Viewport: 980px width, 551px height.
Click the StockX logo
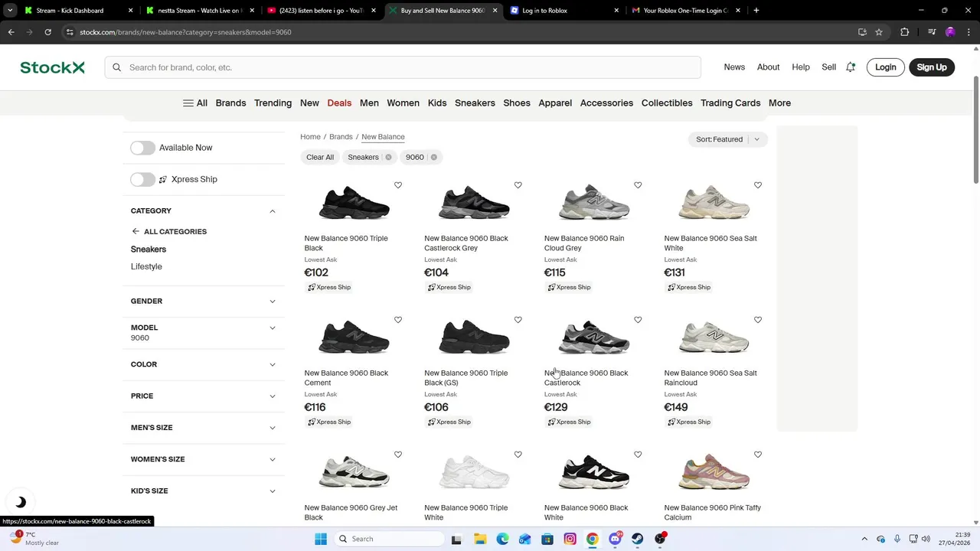tap(52, 67)
